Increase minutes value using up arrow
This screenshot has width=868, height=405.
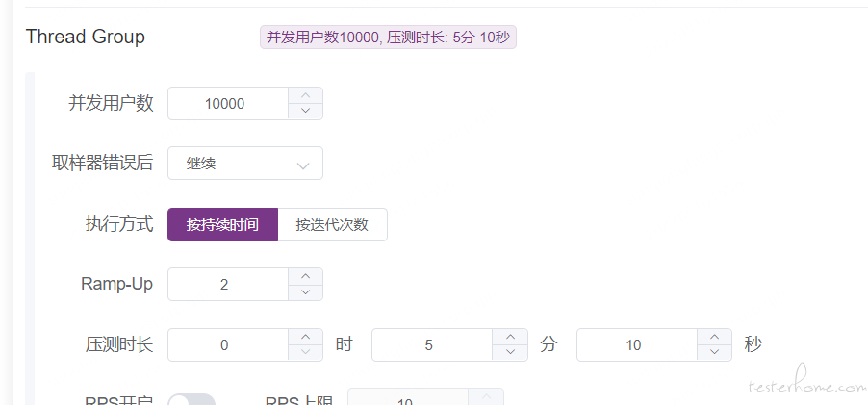(509, 337)
